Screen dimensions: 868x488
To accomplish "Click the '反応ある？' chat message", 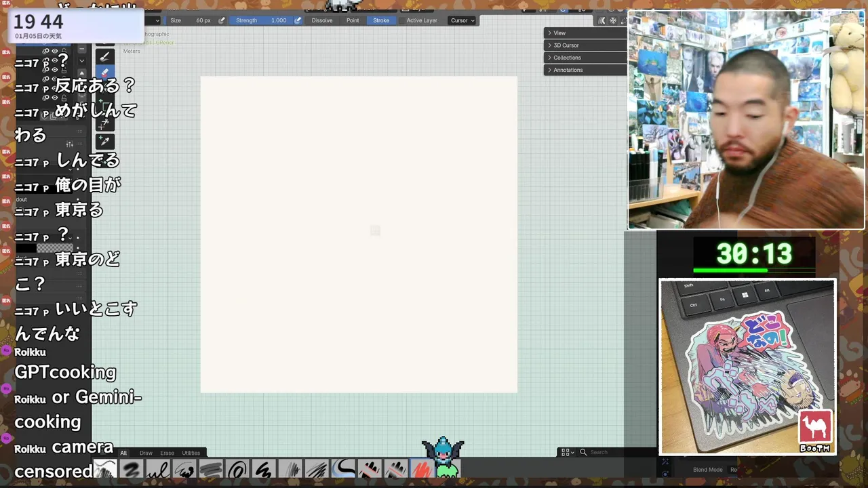I will click(96, 85).
